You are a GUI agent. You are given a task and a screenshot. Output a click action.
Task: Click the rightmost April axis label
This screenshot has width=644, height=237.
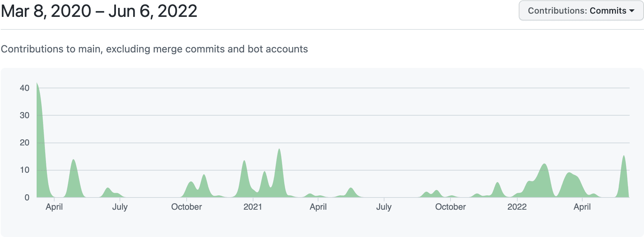pos(582,207)
